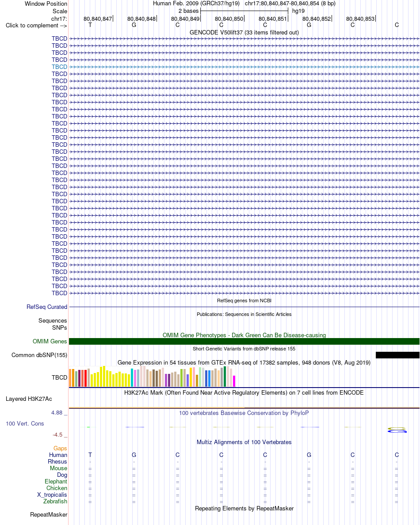Click the 'Window Position' track label
The image size is (420, 525).
click(46, 4)
